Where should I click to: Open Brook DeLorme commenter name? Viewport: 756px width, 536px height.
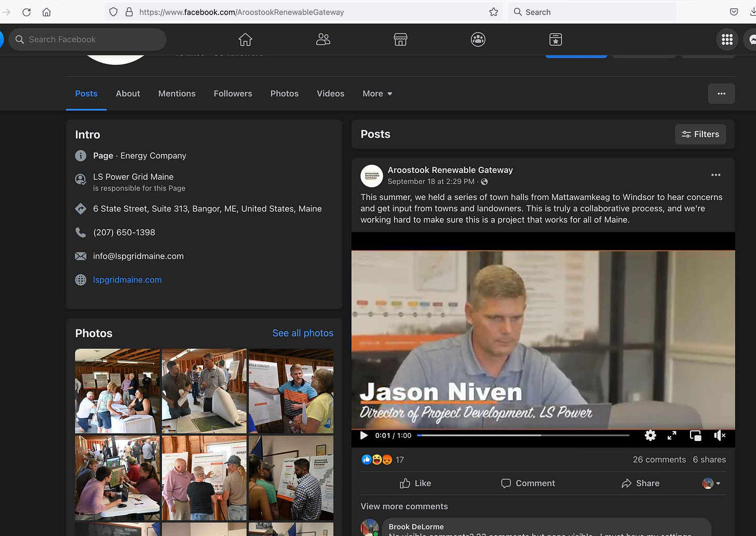point(416,527)
